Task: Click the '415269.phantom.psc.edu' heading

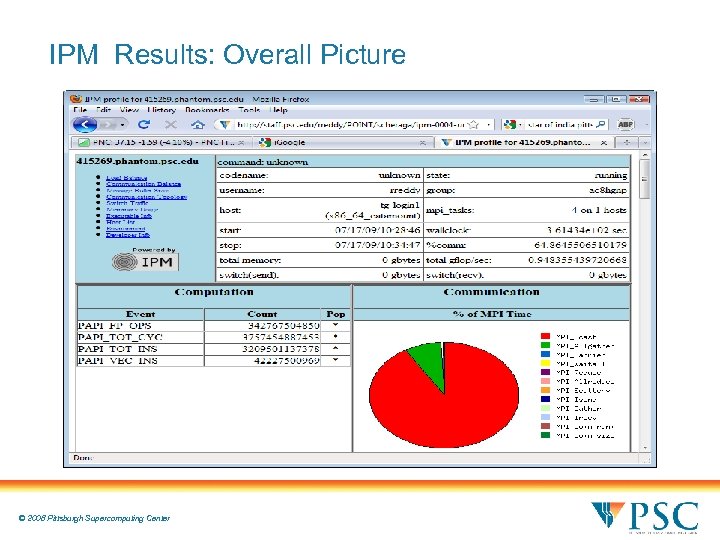Action: click(138, 161)
